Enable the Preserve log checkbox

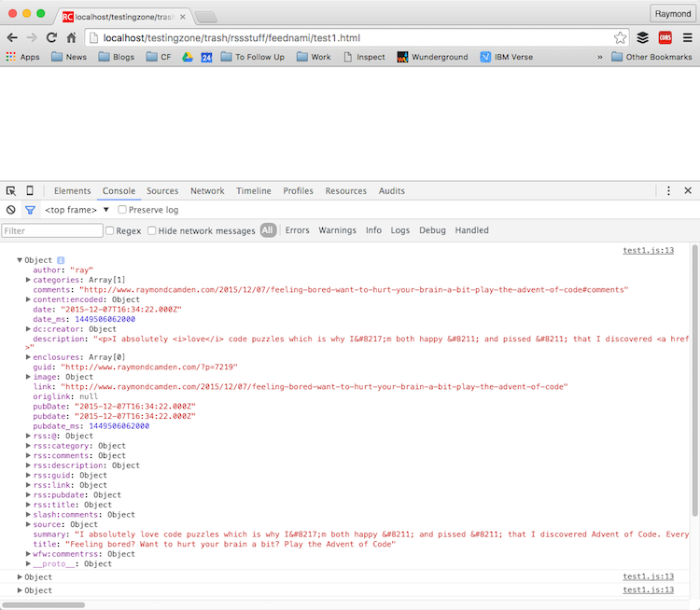click(x=122, y=210)
